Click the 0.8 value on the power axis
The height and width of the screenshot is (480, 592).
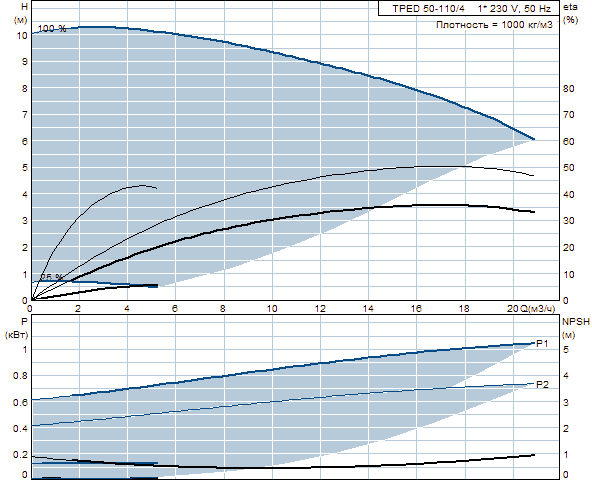coord(20,376)
